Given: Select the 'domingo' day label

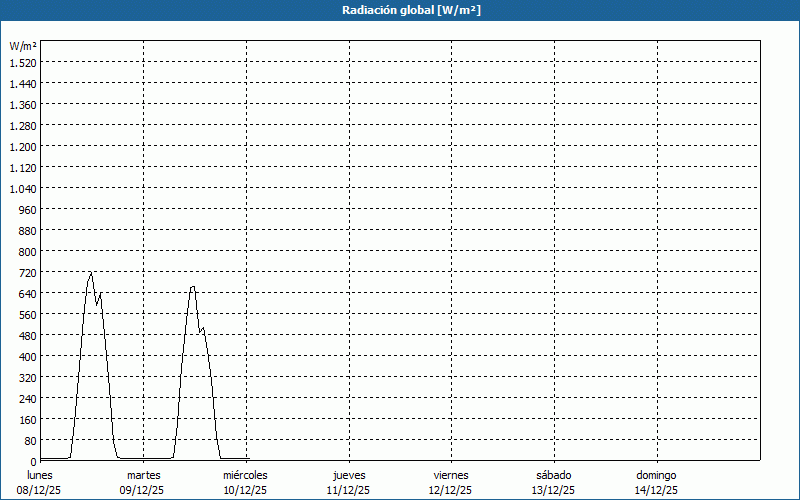Looking at the screenshot, I should click(x=656, y=475).
